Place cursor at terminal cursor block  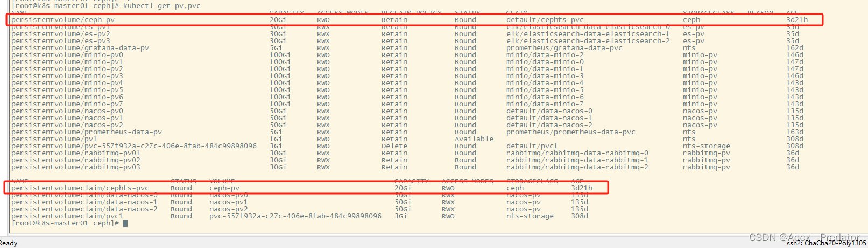(x=125, y=223)
